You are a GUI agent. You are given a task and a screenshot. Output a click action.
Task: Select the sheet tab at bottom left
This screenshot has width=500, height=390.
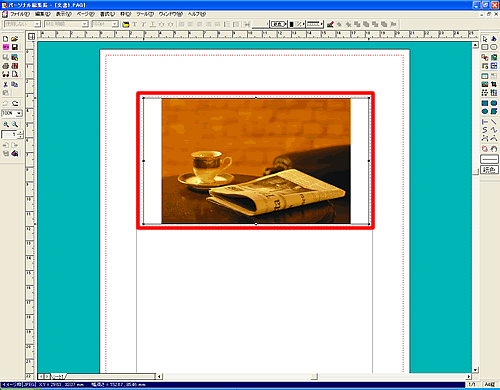pyautogui.click(x=58, y=377)
